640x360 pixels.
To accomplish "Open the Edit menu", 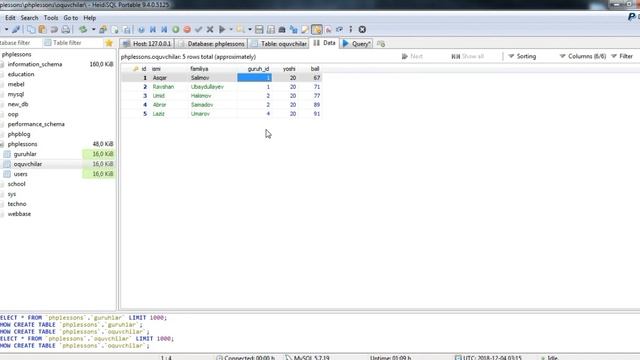I will tap(10, 18).
